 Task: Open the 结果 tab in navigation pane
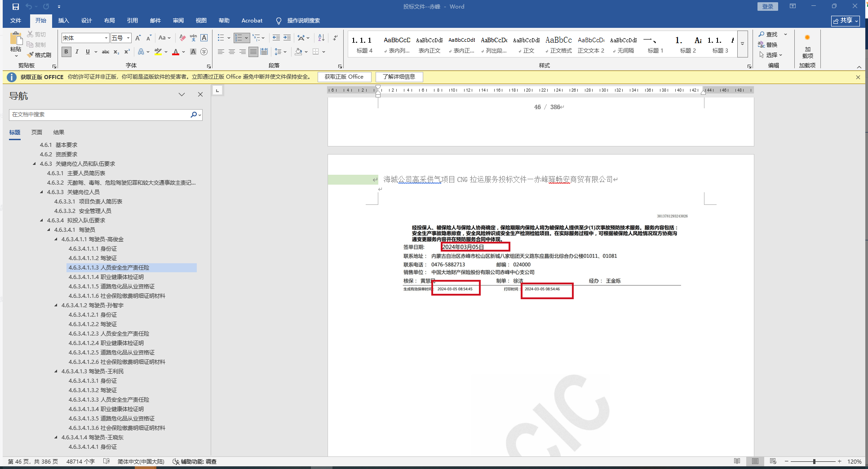(x=59, y=133)
